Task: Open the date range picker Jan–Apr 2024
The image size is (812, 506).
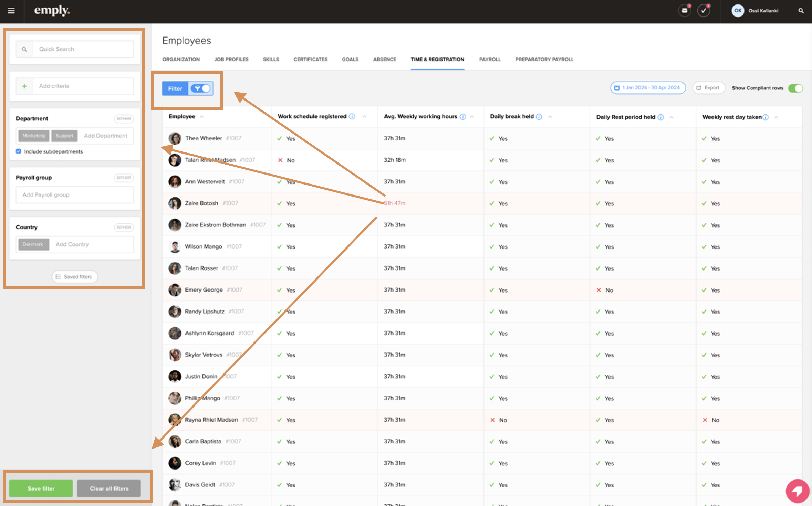Action: pyautogui.click(x=648, y=88)
